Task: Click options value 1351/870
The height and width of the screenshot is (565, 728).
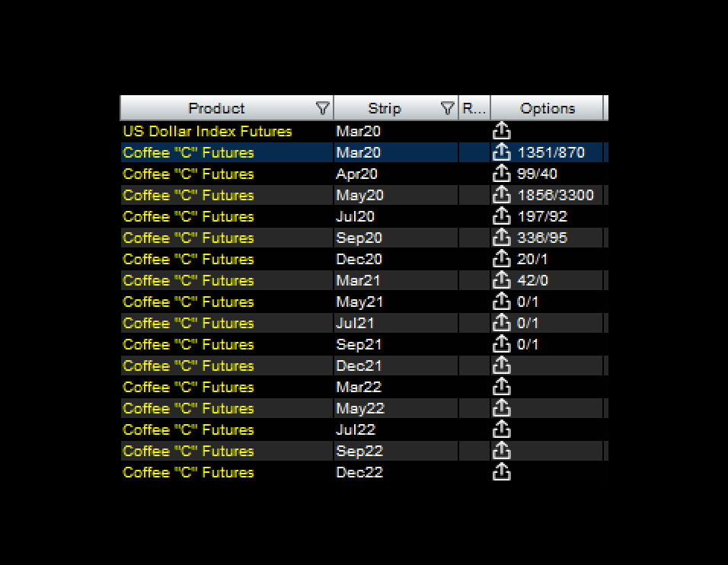Action: point(551,153)
